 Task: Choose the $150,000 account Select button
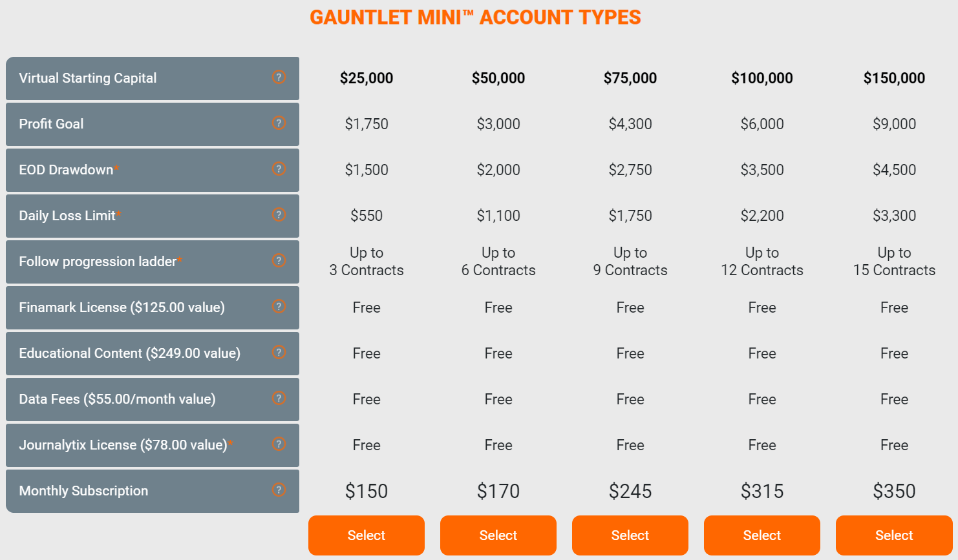[x=894, y=535]
